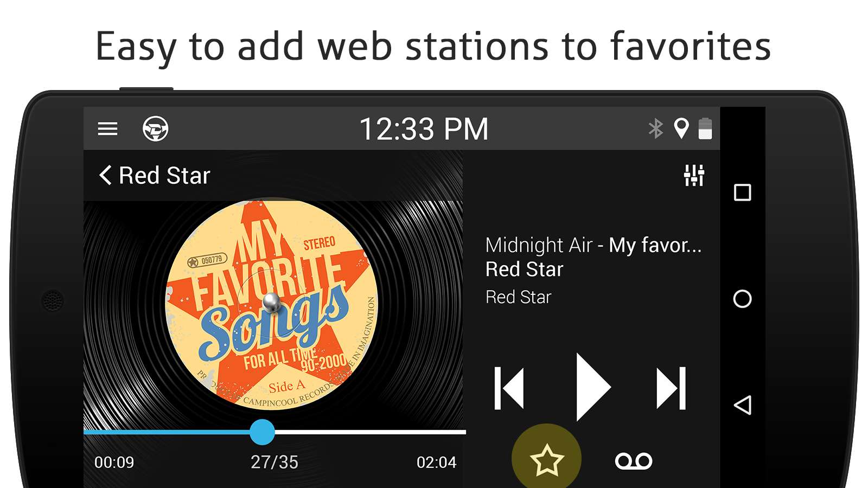This screenshot has height=488, width=868.
Task: Tap the Android back triangle button
Action: coord(742,405)
